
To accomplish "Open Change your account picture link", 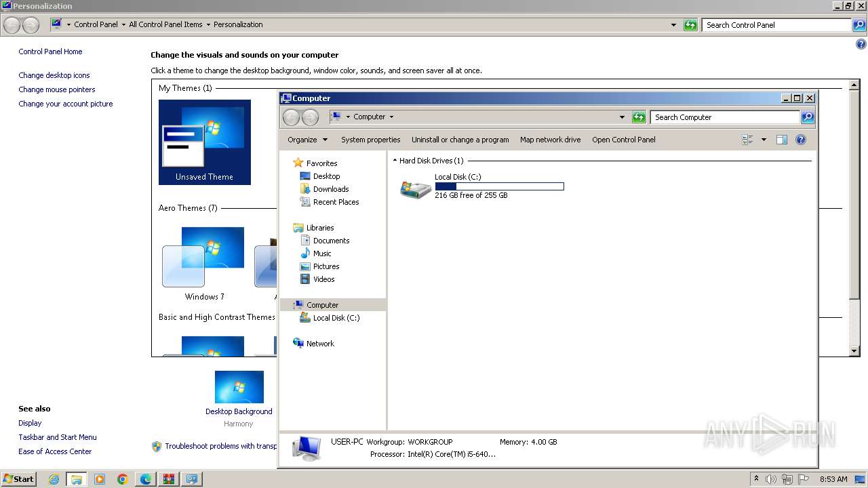I will coord(66,104).
